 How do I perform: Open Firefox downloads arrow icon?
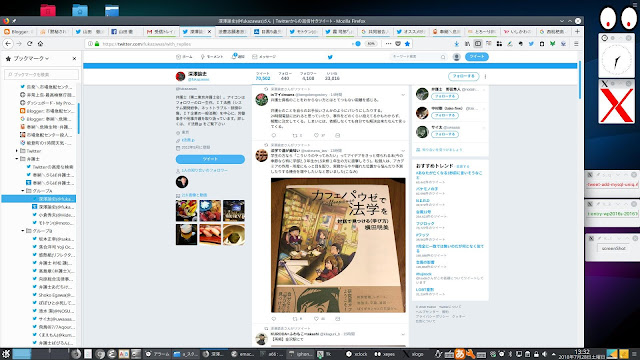point(456,44)
